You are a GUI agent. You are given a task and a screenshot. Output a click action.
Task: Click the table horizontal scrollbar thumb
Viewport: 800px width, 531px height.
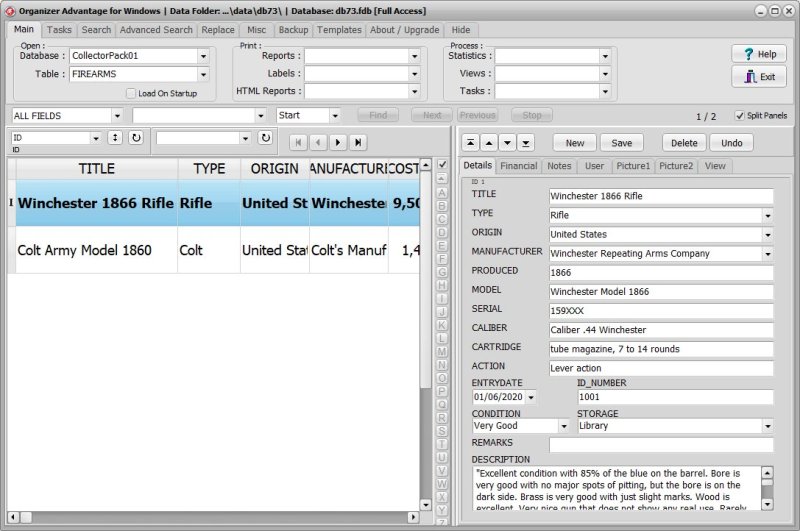pos(26,517)
